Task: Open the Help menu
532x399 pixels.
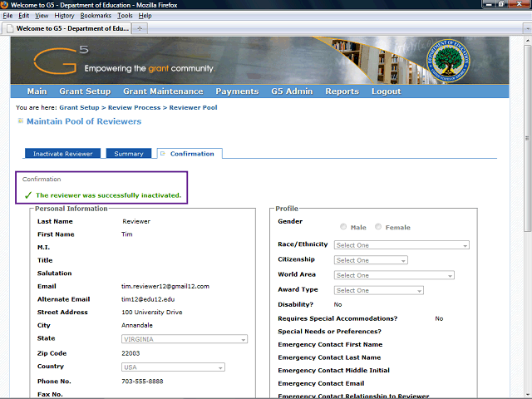Action: point(145,16)
